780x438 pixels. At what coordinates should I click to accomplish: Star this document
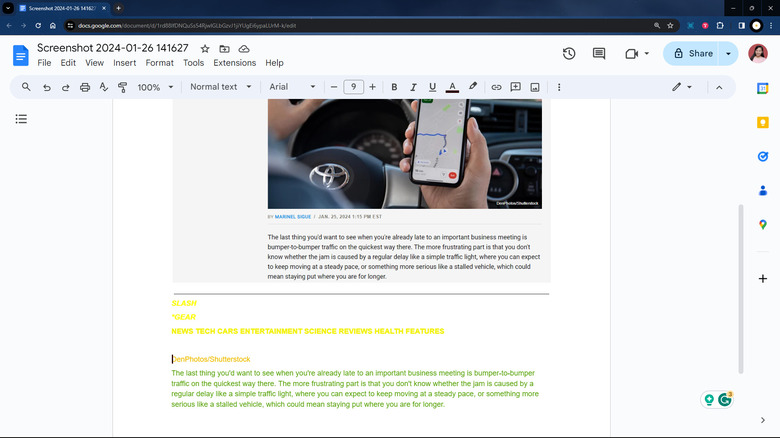pyautogui.click(x=205, y=48)
